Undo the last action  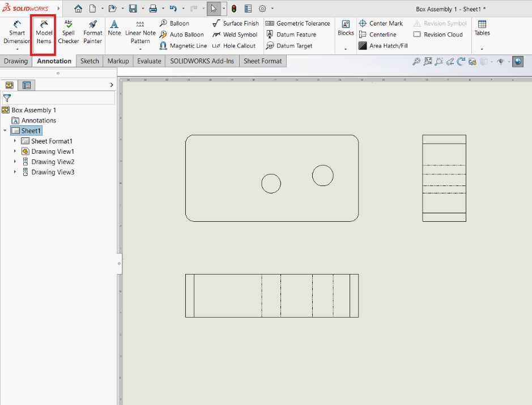tap(173, 9)
